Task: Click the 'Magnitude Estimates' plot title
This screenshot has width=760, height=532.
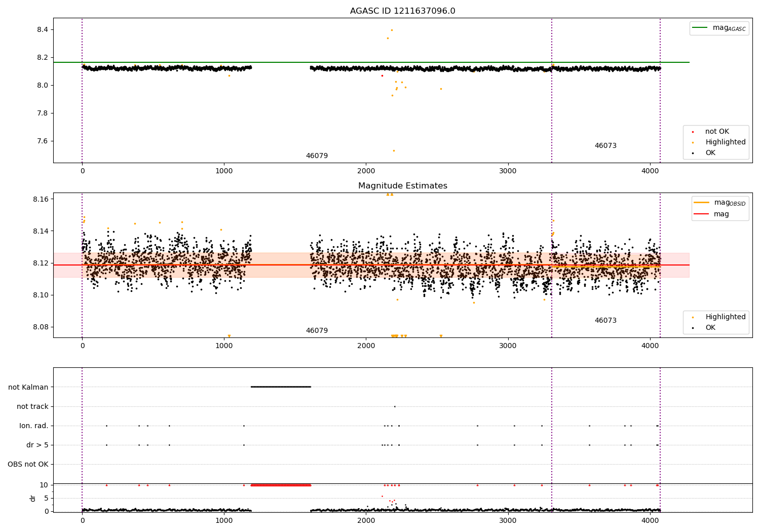Action: coord(402,186)
